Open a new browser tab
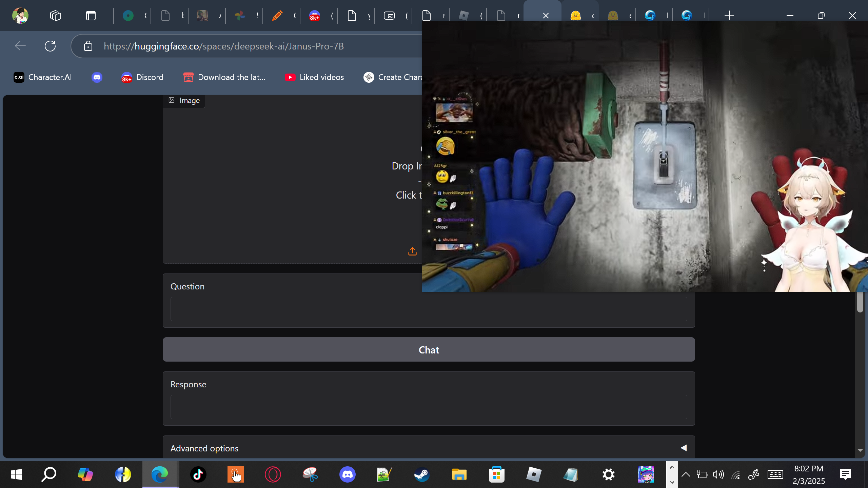Screen dimensions: 868x488 coord(729,16)
